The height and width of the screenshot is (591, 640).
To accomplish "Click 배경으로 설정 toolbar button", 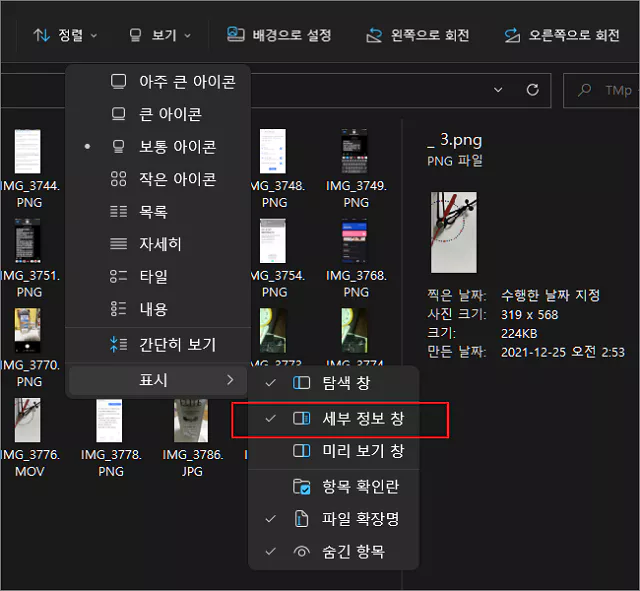I will [x=279, y=35].
